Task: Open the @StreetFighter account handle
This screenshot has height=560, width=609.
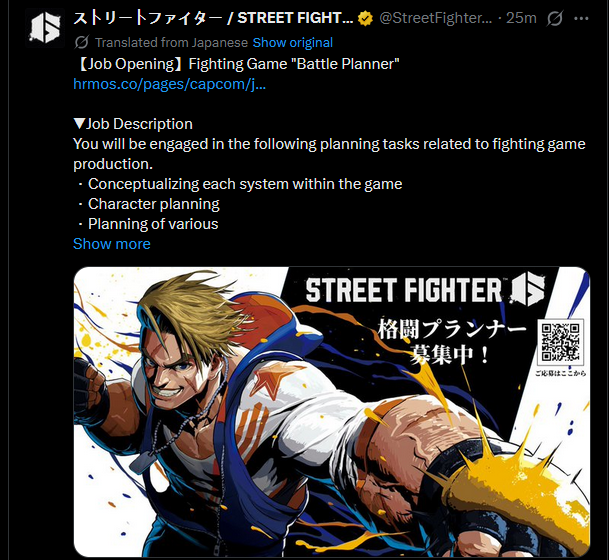Action: pos(435,18)
